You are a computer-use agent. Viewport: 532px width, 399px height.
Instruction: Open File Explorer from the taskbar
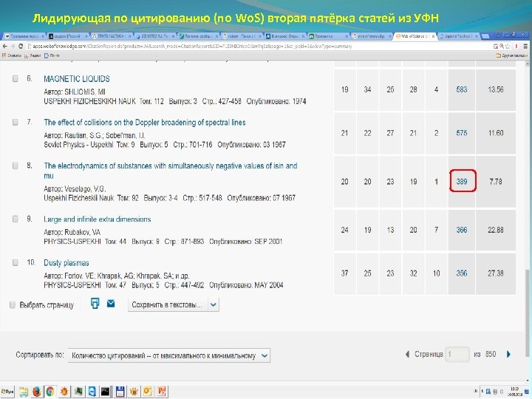pos(24,392)
